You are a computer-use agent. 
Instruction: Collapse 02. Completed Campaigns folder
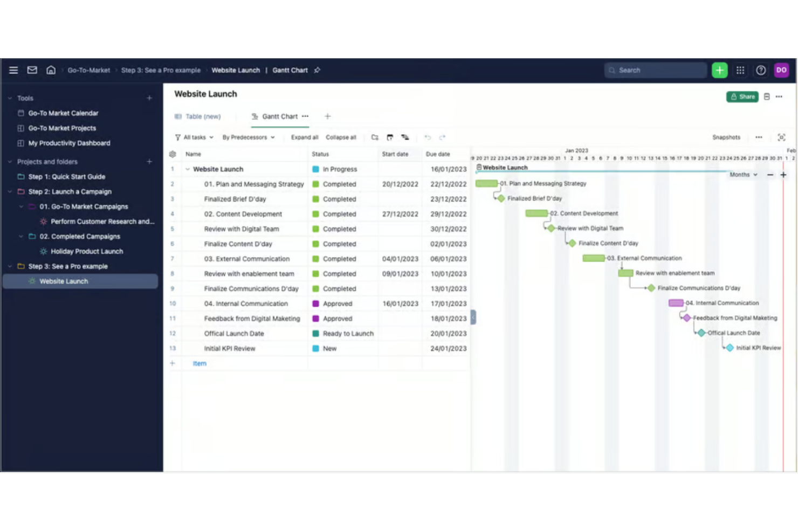[21, 236]
